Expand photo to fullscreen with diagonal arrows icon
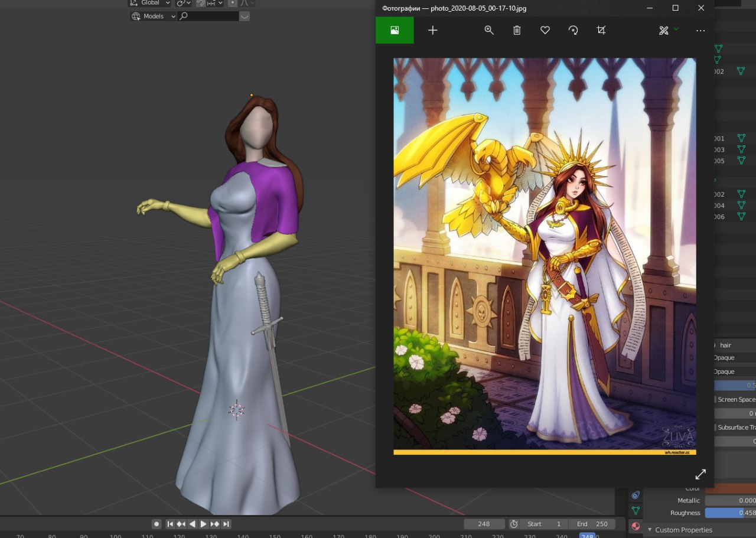Viewport: 756px width, 538px height. [700, 474]
